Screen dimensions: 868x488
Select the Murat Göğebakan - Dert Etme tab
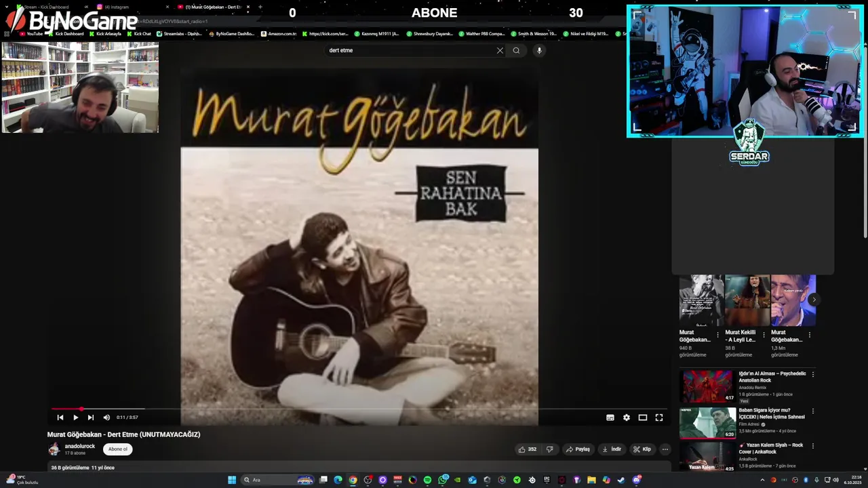pyautogui.click(x=214, y=7)
